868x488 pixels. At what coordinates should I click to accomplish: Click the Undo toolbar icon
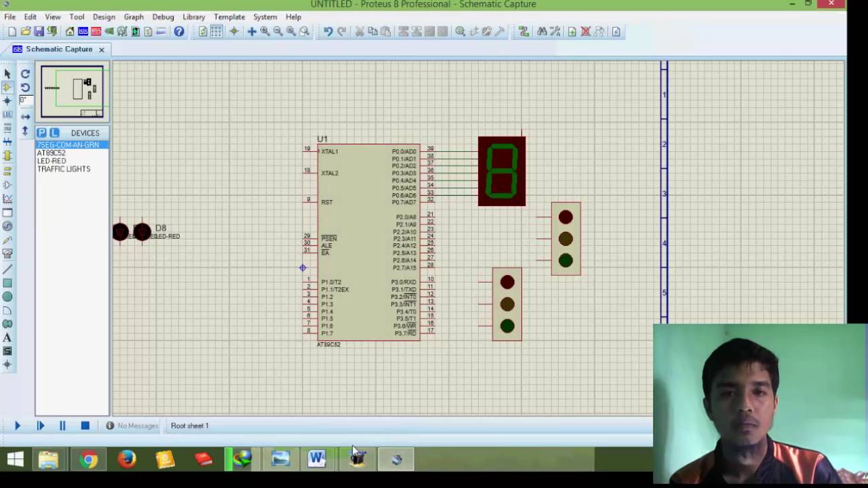click(x=328, y=31)
